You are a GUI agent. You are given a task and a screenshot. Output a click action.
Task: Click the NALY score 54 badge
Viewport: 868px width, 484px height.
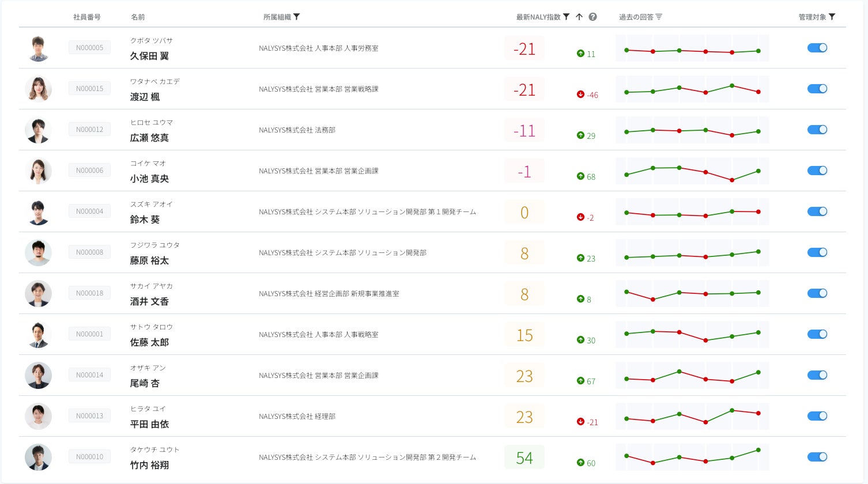(524, 457)
